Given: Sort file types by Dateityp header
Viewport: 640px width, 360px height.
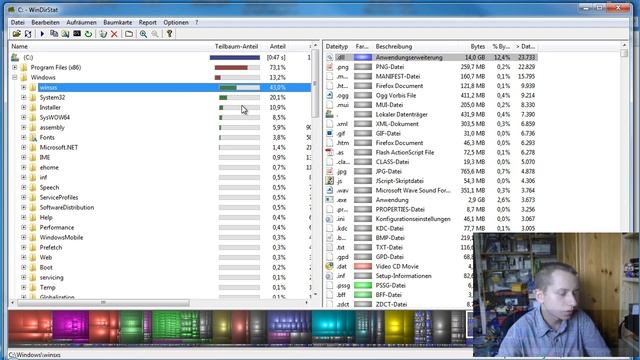Looking at the screenshot, I should (x=337, y=47).
